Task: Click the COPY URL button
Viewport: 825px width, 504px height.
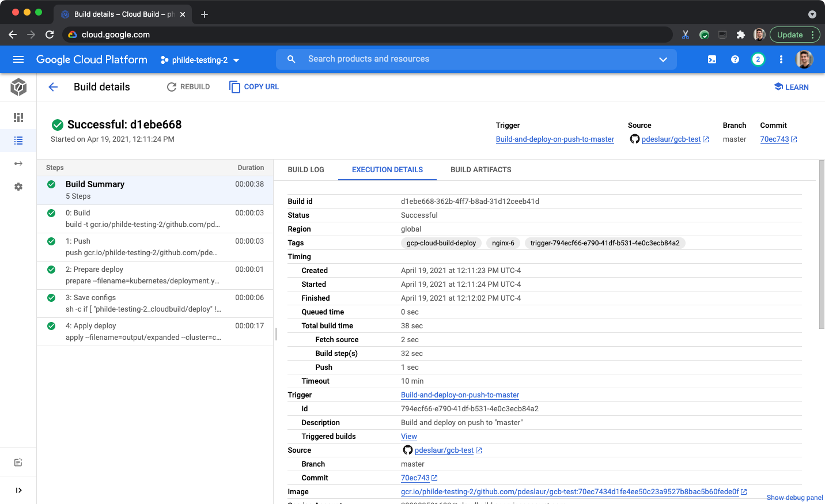Action: click(254, 87)
